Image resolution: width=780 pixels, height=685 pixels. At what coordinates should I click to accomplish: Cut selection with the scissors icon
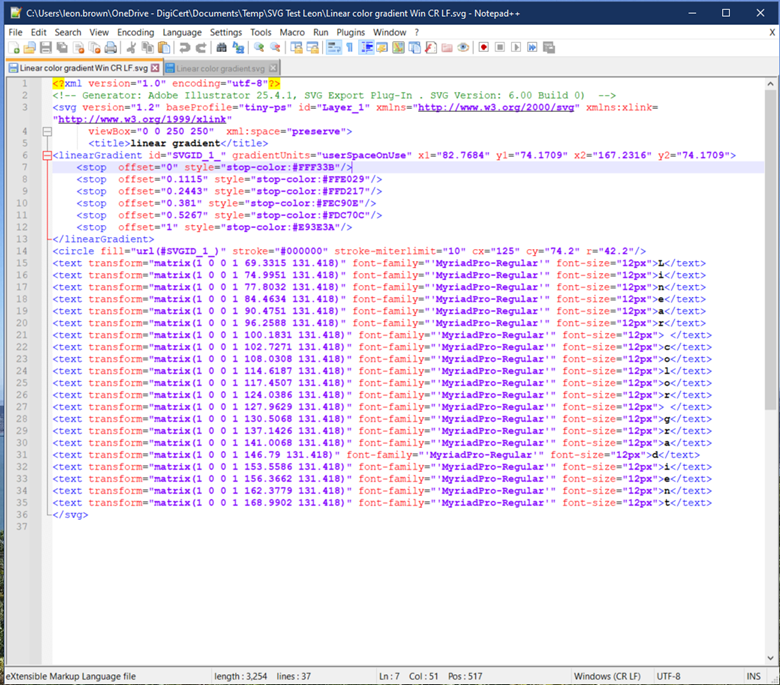131,48
